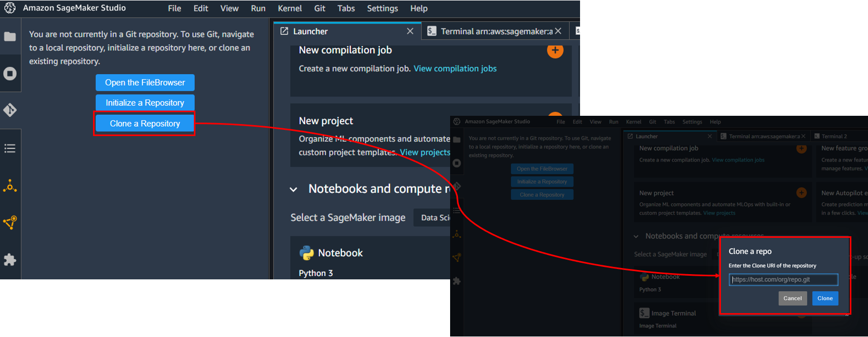This screenshot has height=337, width=868.
Task: Open the Settings menu in the main window
Action: (x=383, y=8)
